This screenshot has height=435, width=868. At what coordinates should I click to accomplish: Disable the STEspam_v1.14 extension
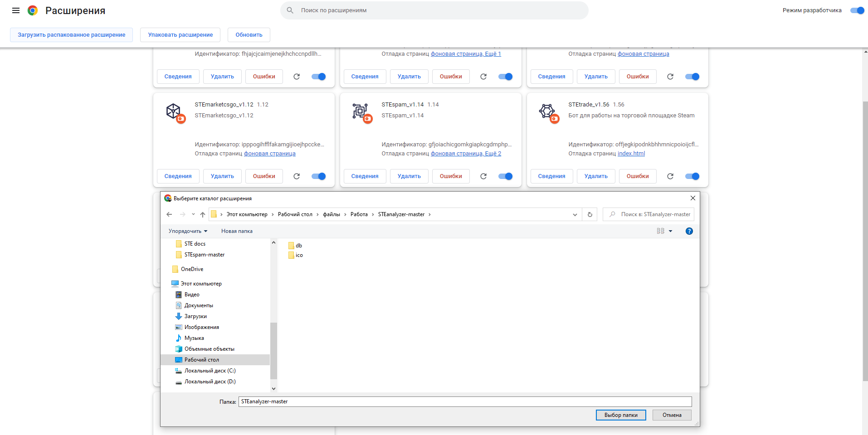tap(505, 176)
